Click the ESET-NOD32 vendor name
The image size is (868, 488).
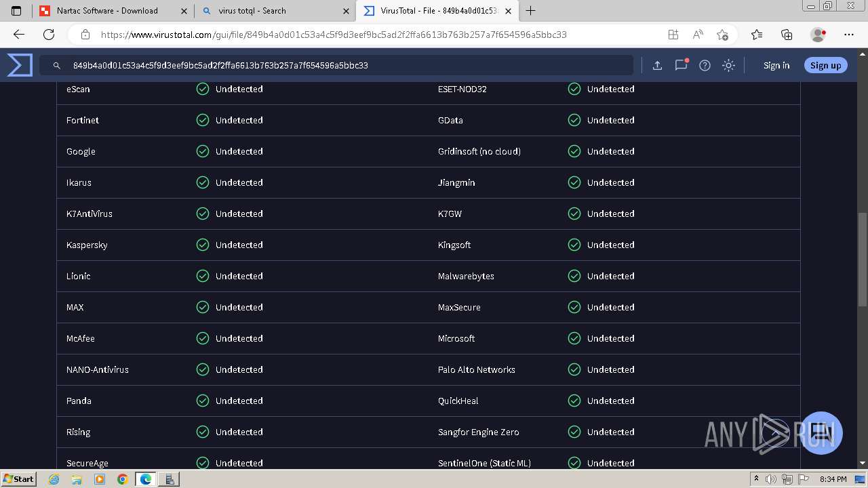pyautogui.click(x=462, y=89)
